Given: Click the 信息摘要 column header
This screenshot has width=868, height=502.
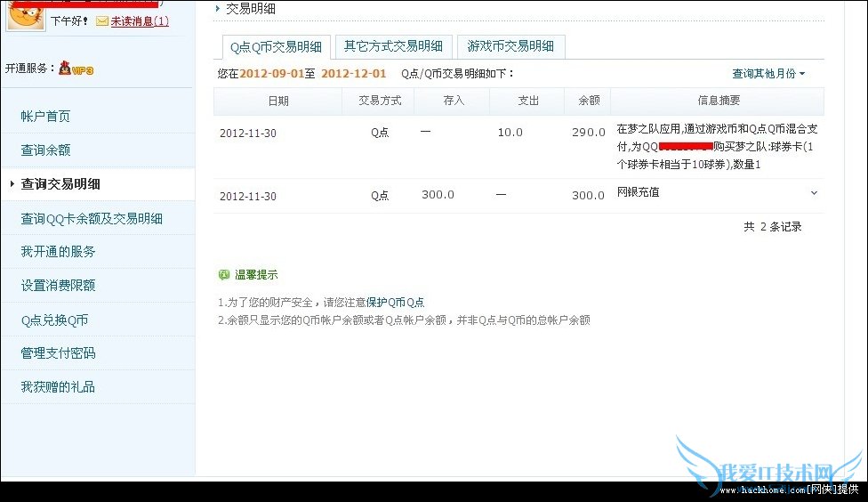Looking at the screenshot, I should tap(719, 101).
